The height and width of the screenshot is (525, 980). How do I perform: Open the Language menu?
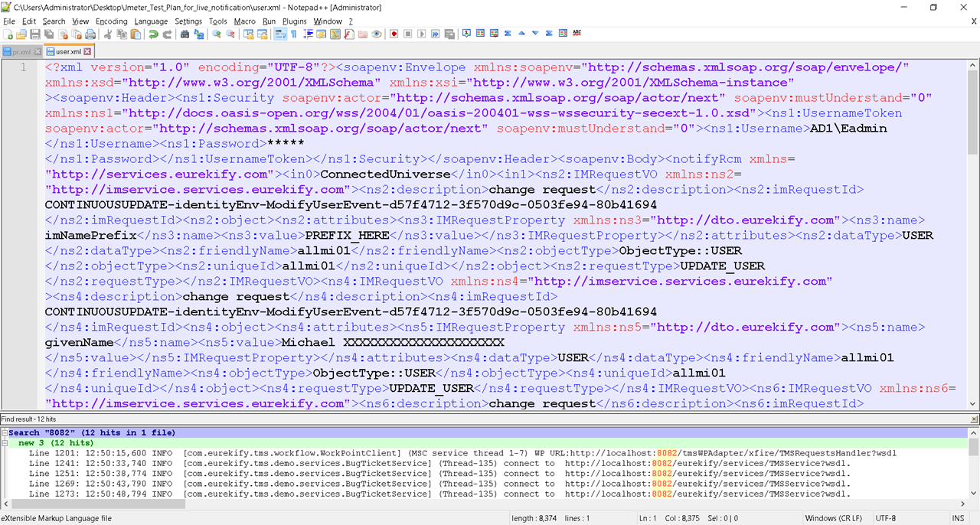(x=151, y=21)
